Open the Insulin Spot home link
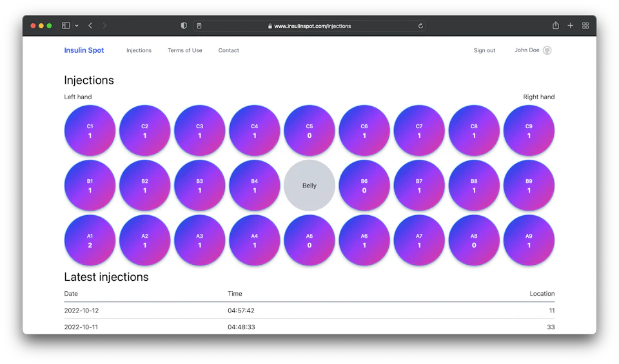 [x=84, y=50]
